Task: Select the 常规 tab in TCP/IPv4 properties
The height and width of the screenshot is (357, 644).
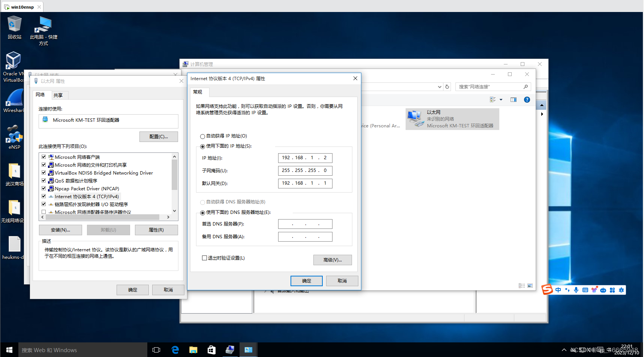Action: coord(198,92)
